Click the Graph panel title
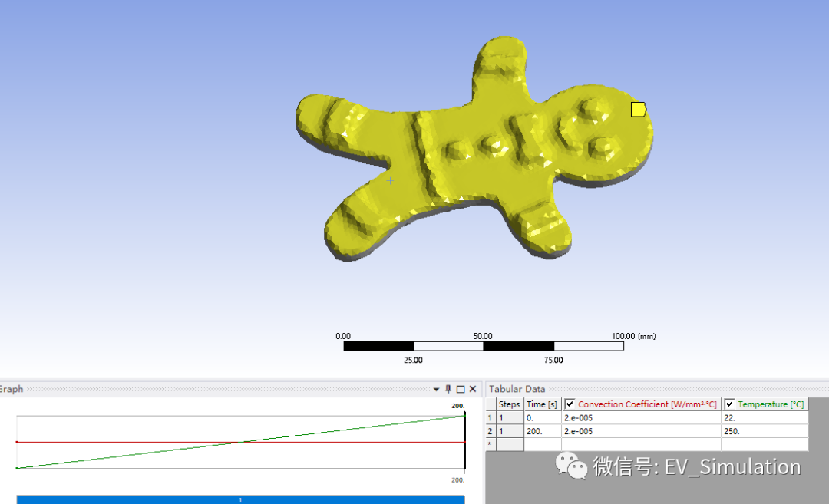The width and height of the screenshot is (829, 504). point(11,389)
